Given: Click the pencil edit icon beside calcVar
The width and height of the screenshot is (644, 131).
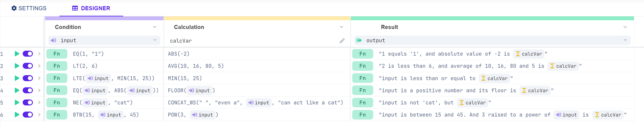Looking at the screenshot, I should click(342, 41).
